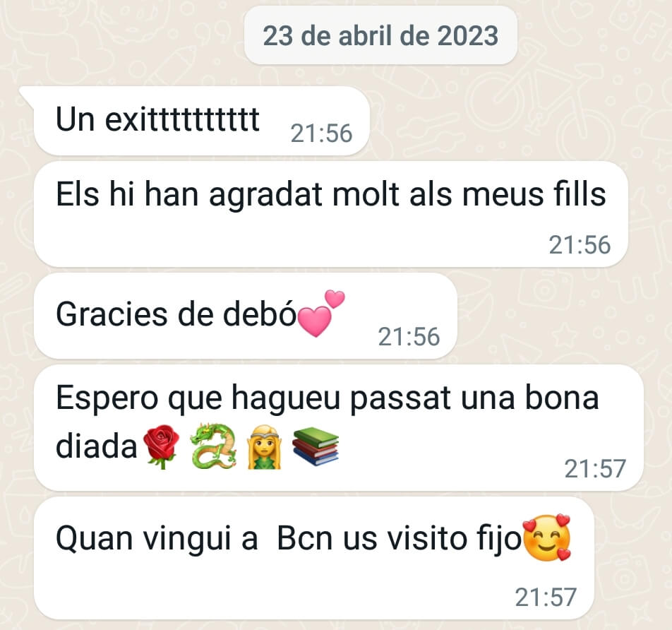Screen dimensions: 672x630
Task: Click the word 'diada' in the message
Action: pos(97,446)
